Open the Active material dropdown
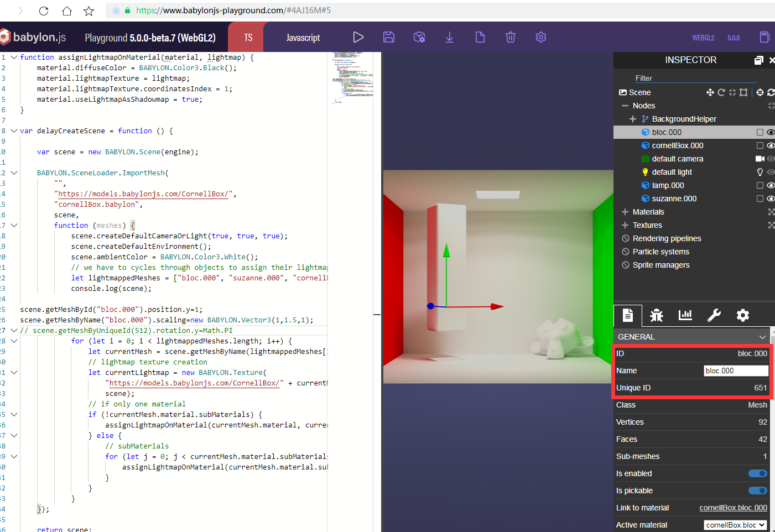 tap(735, 524)
